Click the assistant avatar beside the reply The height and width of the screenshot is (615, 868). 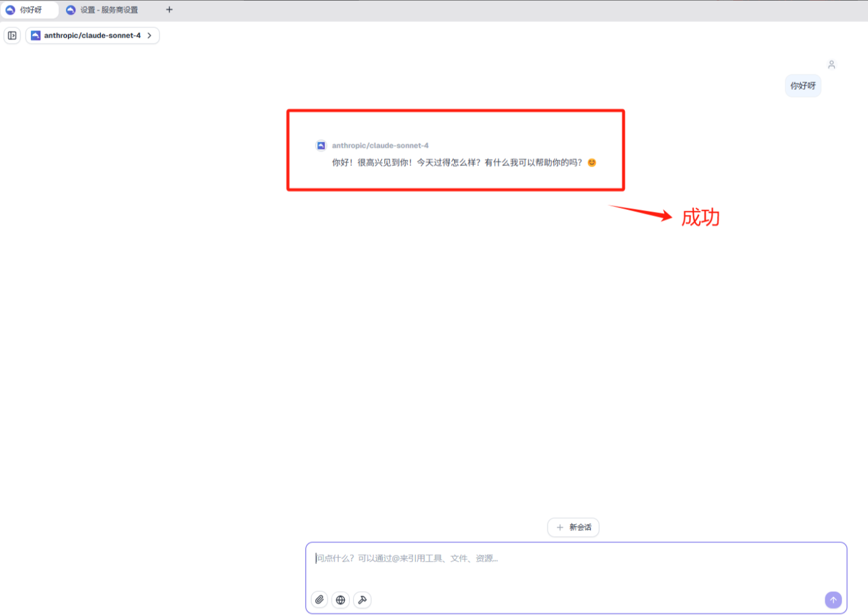(x=321, y=146)
